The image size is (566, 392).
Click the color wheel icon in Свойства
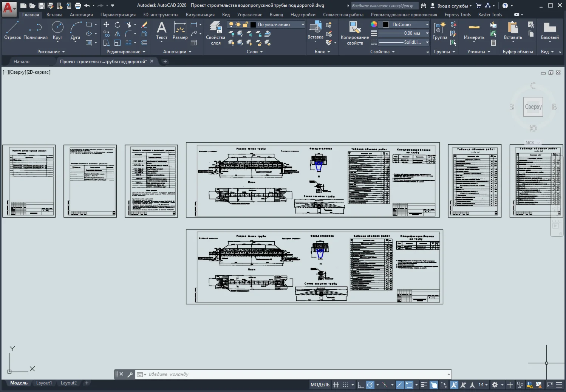(374, 24)
